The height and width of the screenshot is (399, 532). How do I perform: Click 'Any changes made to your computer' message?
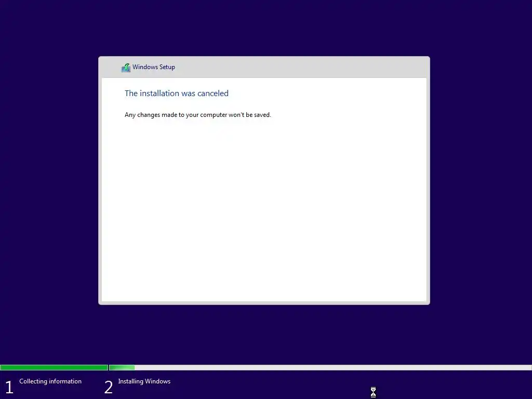tap(198, 115)
